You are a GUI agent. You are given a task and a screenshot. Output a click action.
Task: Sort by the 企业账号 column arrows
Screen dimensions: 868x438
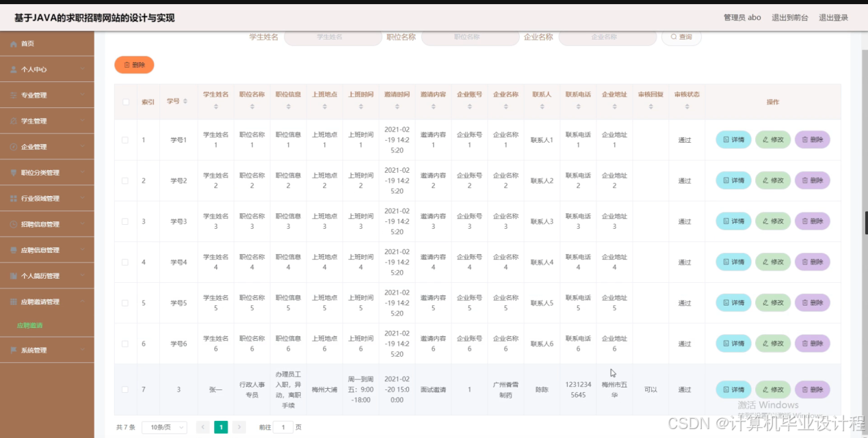(x=469, y=108)
